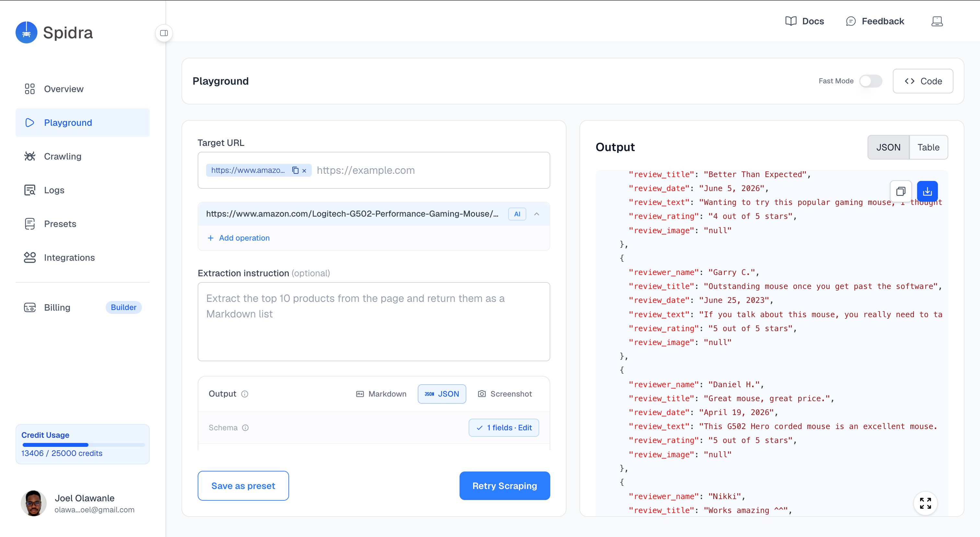Select Markdown output format
This screenshot has height=537, width=980.
[381, 394]
